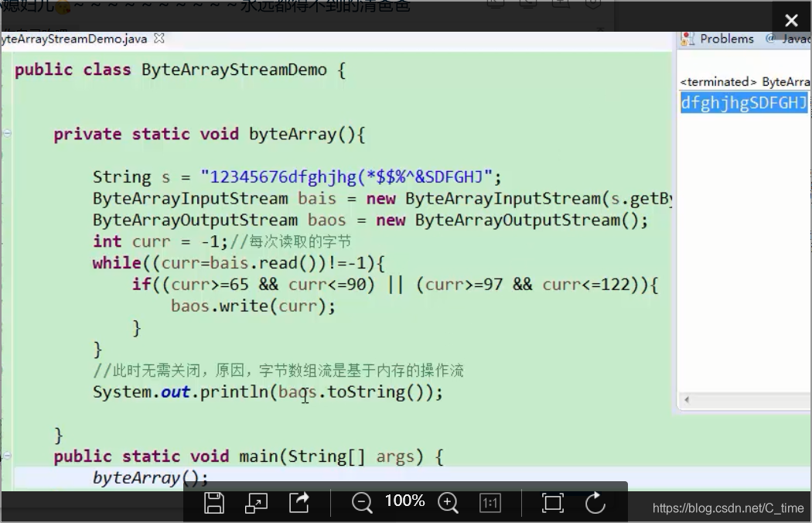Reset image to 1:1 actual size
Viewport: 812px width, 523px height.
[490, 503]
